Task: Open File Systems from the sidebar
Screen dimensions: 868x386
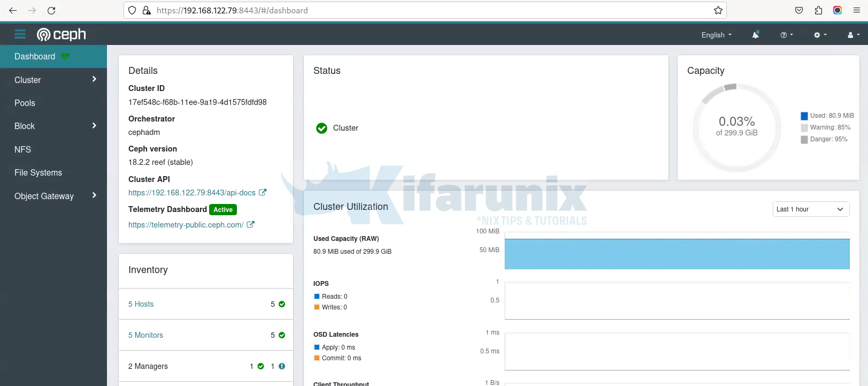Action: pyautogui.click(x=39, y=172)
